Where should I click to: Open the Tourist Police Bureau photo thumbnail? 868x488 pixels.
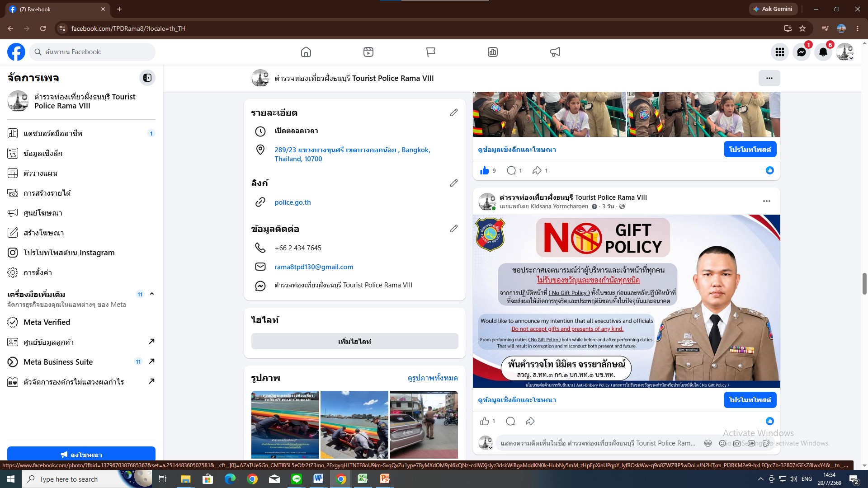[285, 425]
